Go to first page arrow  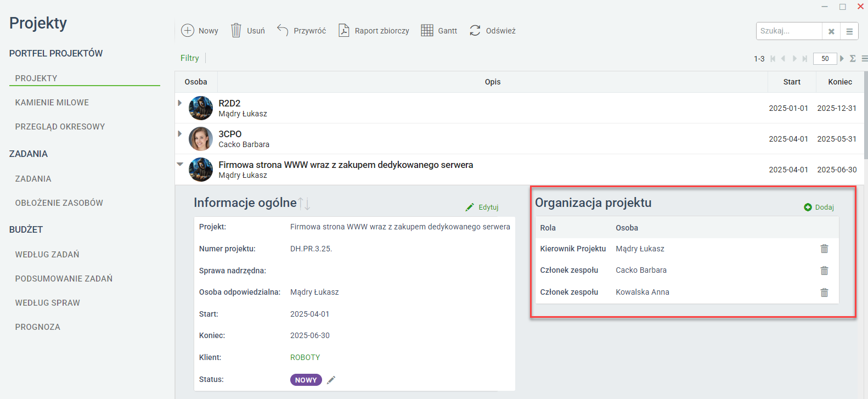pyautogui.click(x=773, y=59)
